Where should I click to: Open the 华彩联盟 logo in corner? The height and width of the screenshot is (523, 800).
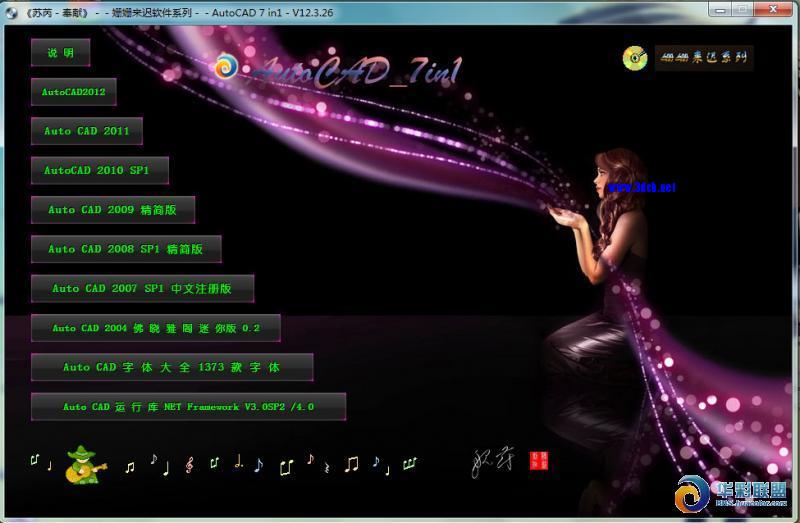[x=731, y=493]
